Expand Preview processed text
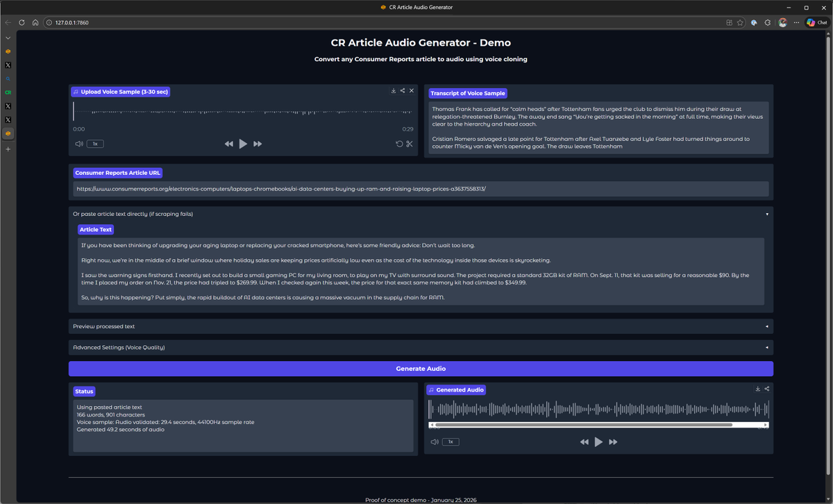 pyautogui.click(x=421, y=326)
